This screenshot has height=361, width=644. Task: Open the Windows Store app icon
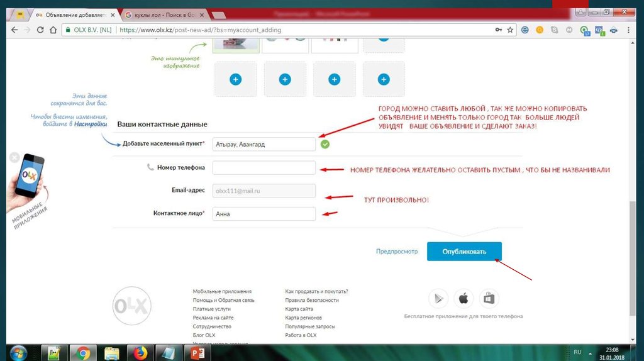pyautogui.click(x=489, y=299)
